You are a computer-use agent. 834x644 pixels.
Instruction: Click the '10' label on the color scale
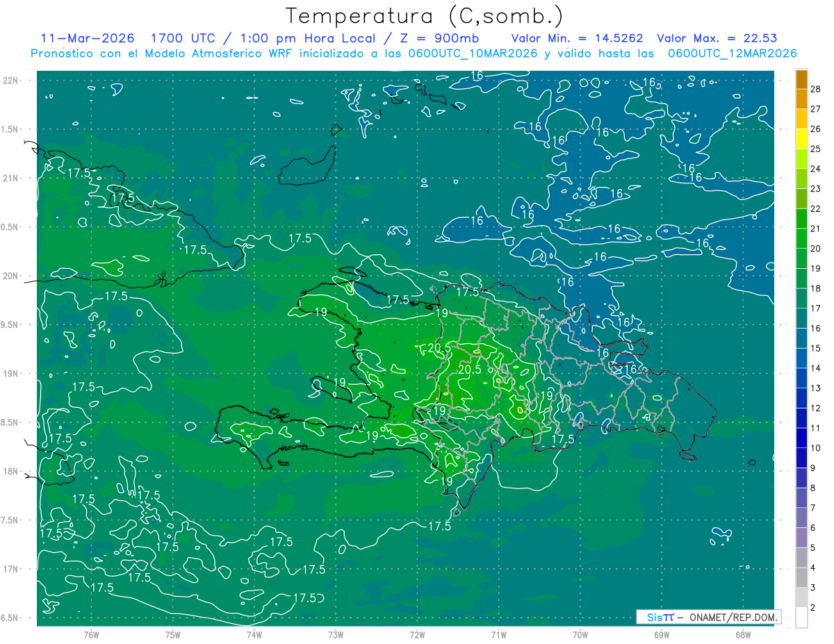[x=815, y=448]
